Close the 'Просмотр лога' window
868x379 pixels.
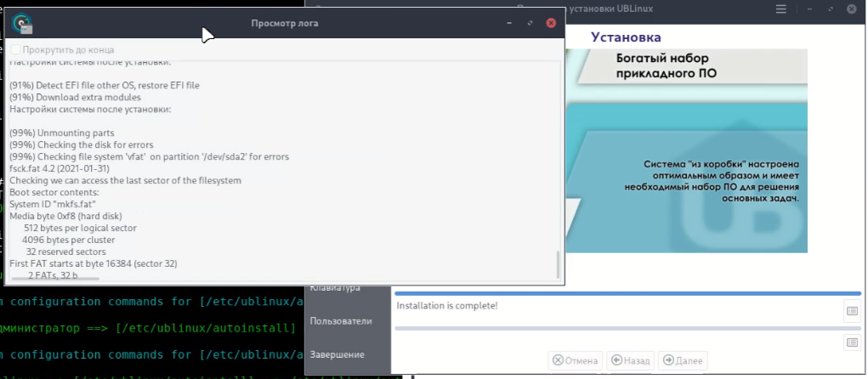[550, 23]
